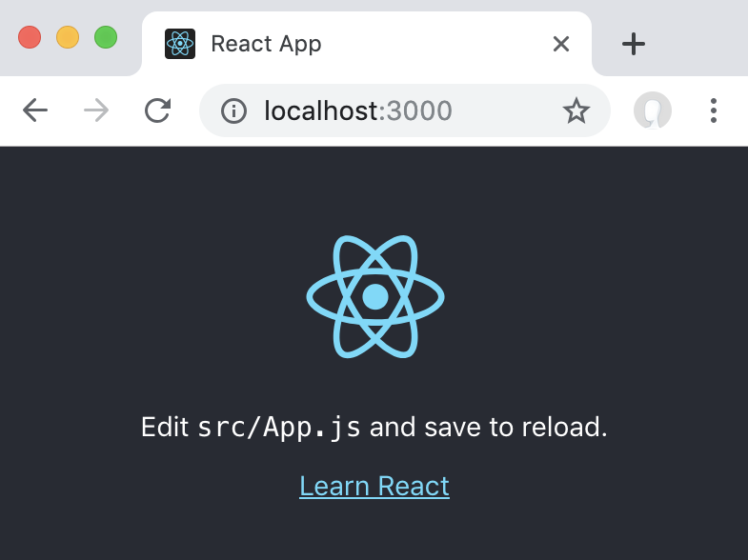The image size is (748, 560).
Task: Enter fullscreen using the green button
Action: pos(105,38)
